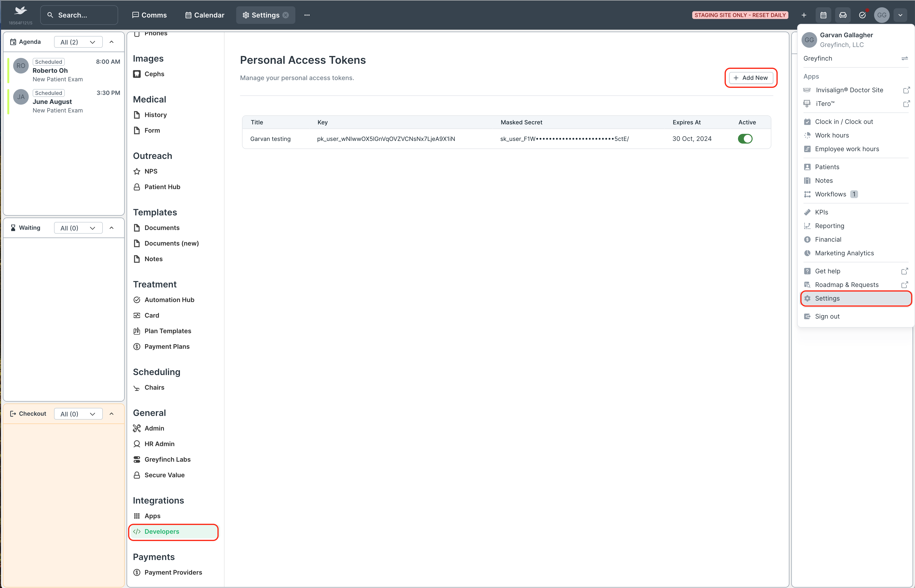Switch to the Comms tab
The width and height of the screenshot is (915, 588).
click(x=149, y=15)
